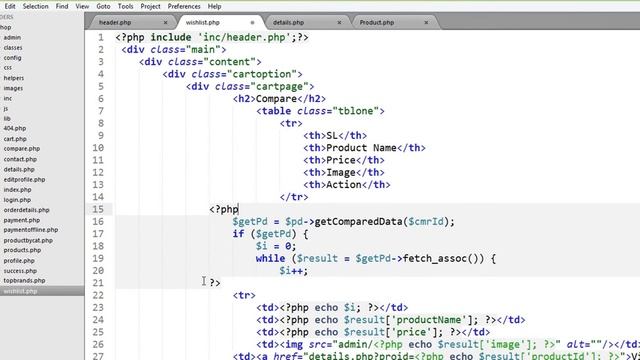Open the Goto menu
The height and width of the screenshot is (360, 640).
tap(103, 6)
